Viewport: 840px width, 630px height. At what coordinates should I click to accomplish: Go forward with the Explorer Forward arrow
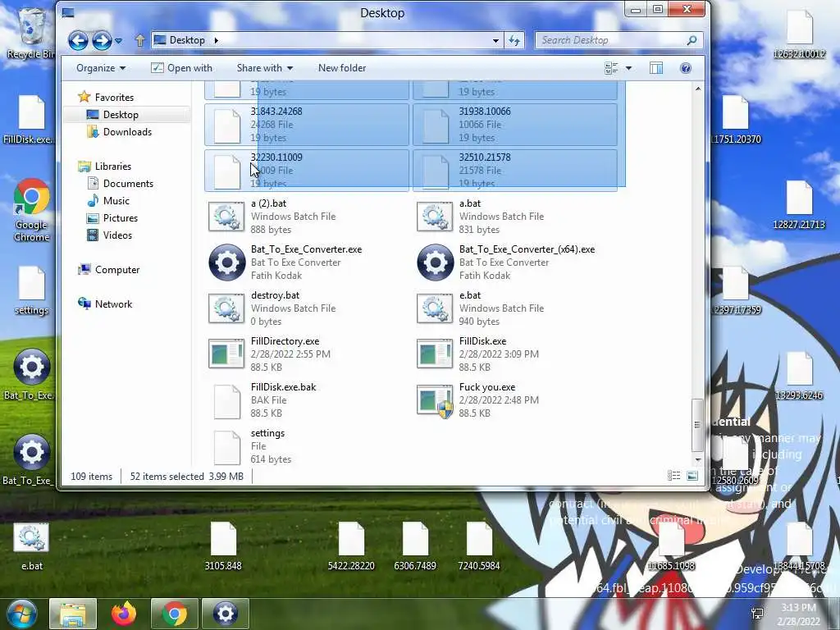coord(102,40)
